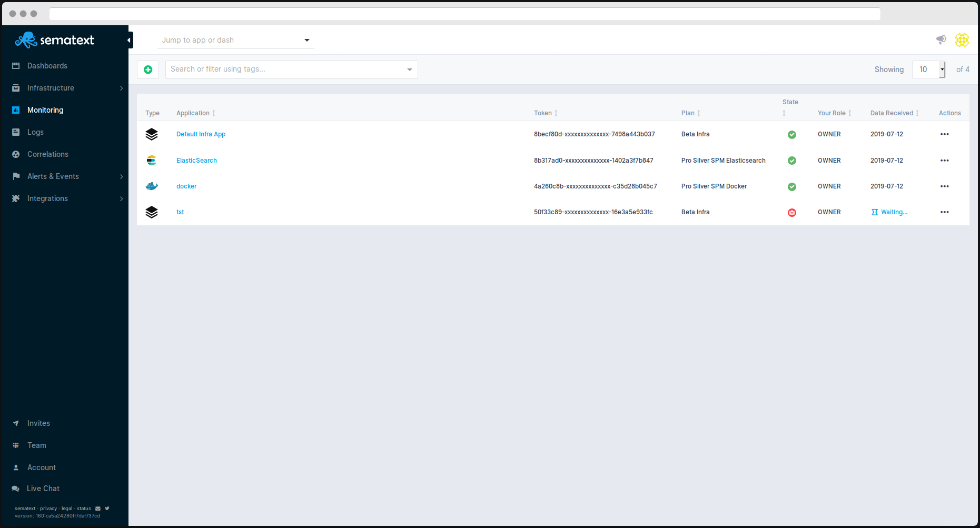Click the green state icon for docker
The height and width of the screenshot is (528, 980).
(x=791, y=187)
